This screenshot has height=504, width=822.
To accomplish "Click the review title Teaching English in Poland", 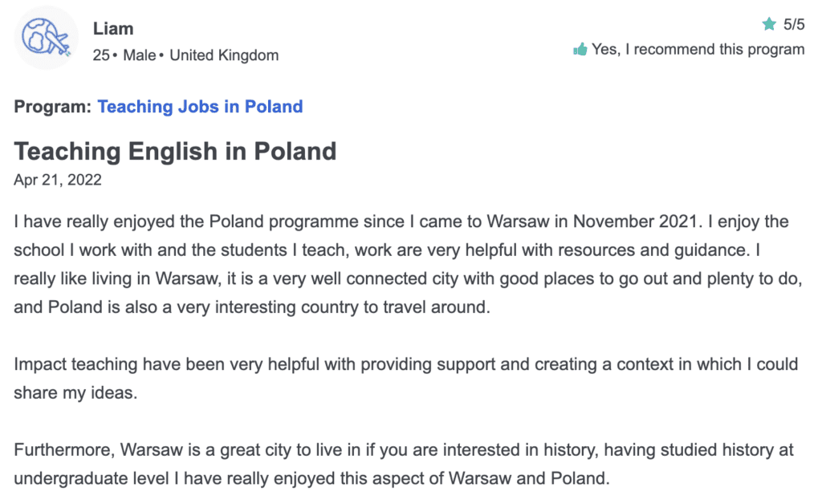I will [175, 152].
